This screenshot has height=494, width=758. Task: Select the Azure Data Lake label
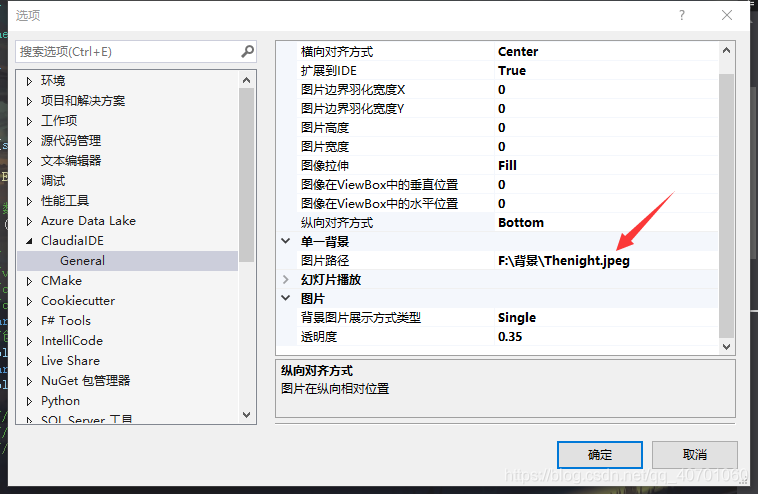tap(88, 220)
